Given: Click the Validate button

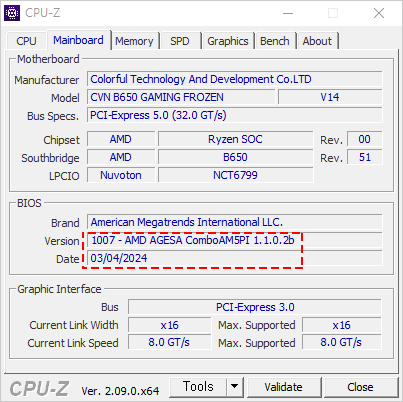Looking at the screenshot, I should [284, 387].
